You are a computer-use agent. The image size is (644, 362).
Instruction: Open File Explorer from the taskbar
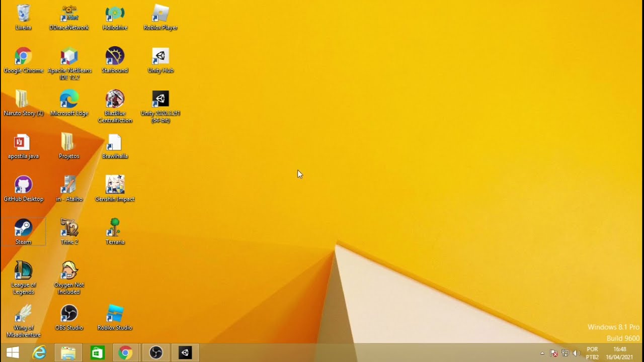pos(68,353)
